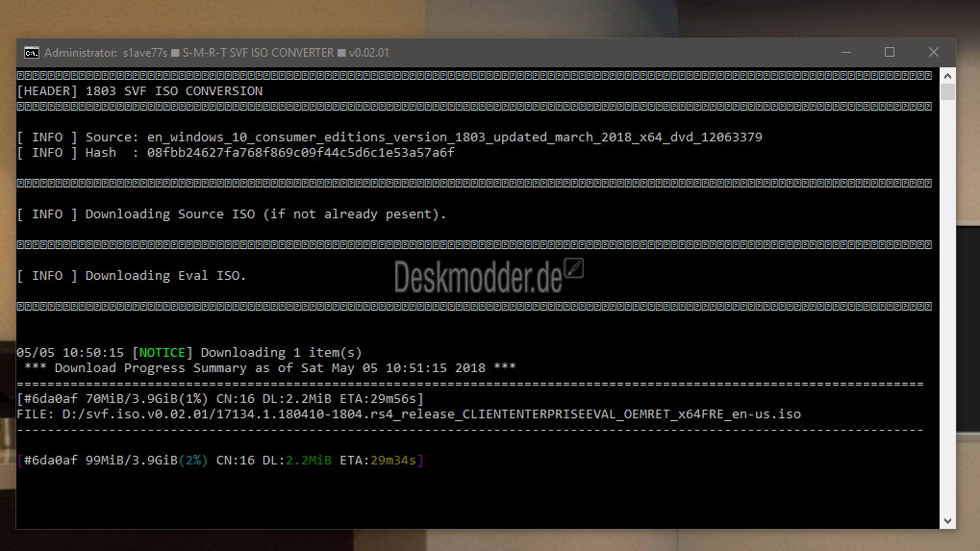Click 'Downloading Source ISO (if not already pesent).'

click(x=265, y=214)
